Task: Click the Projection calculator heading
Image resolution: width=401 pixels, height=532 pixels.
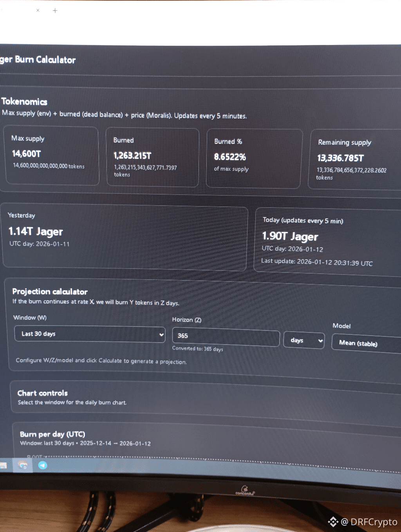Action: pos(50,291)
